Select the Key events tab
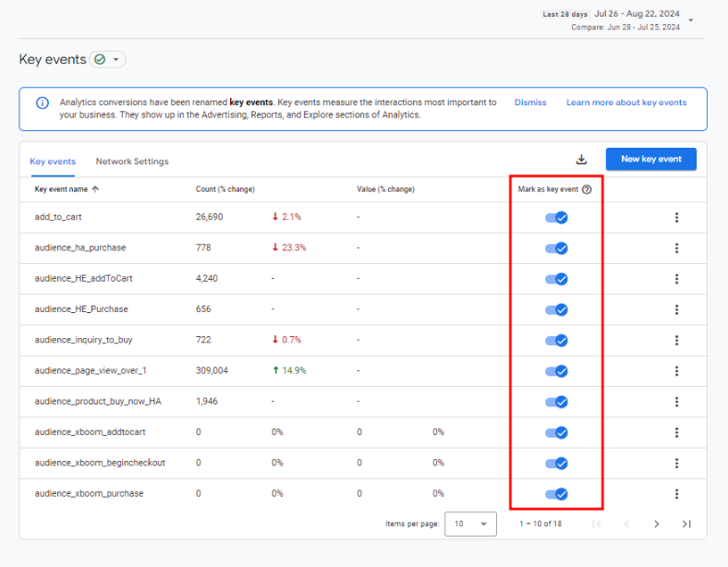728x567 pixels. click(53, 162)
